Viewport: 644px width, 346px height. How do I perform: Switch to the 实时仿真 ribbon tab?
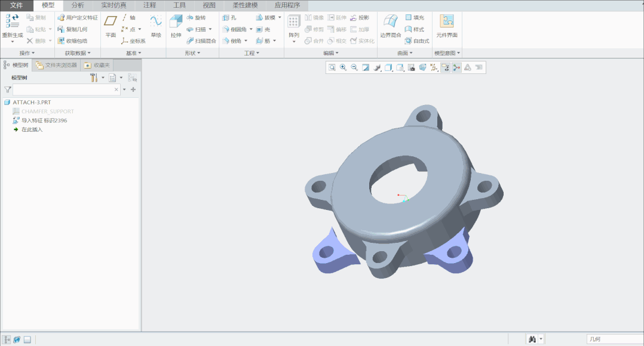tap(114, 5)
